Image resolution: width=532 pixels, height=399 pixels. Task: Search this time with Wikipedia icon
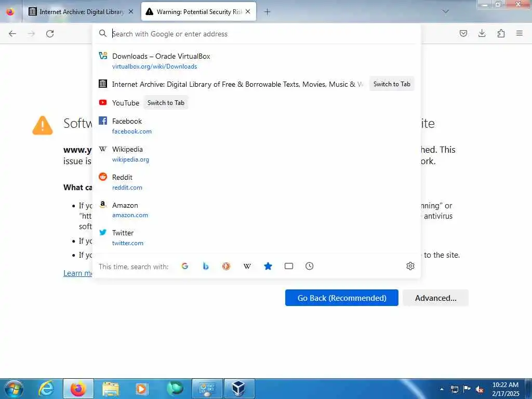[247, 267]
